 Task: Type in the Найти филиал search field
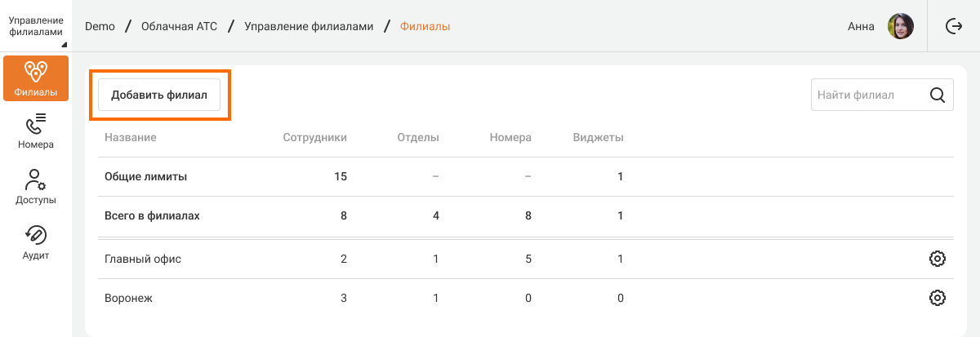pos(867,95)
